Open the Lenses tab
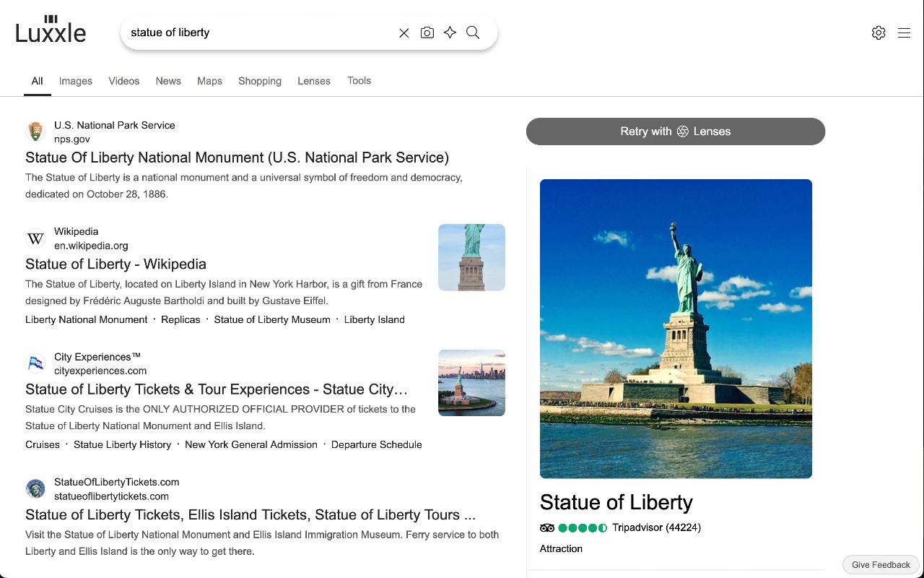 click(x=314, y=81)
